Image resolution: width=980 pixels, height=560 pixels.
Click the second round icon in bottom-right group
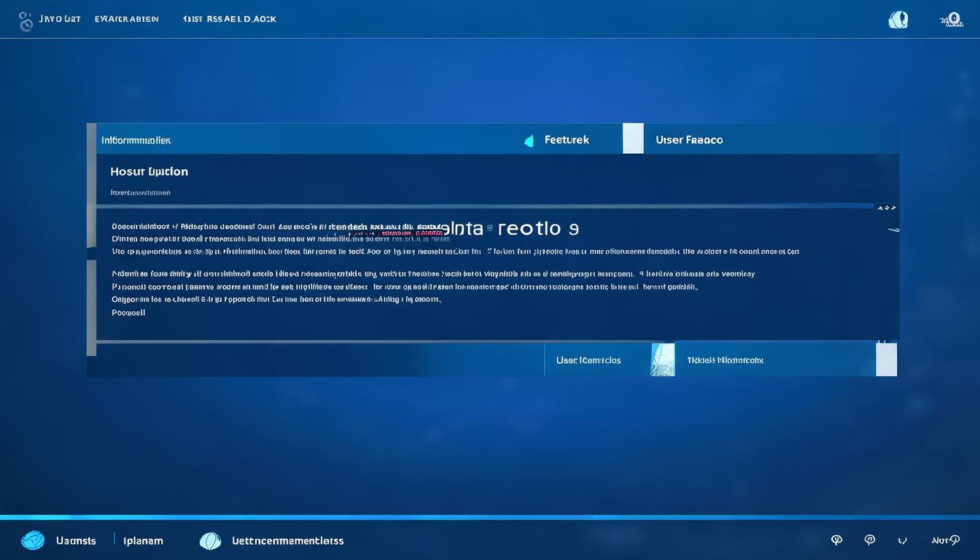coord(869,540)
